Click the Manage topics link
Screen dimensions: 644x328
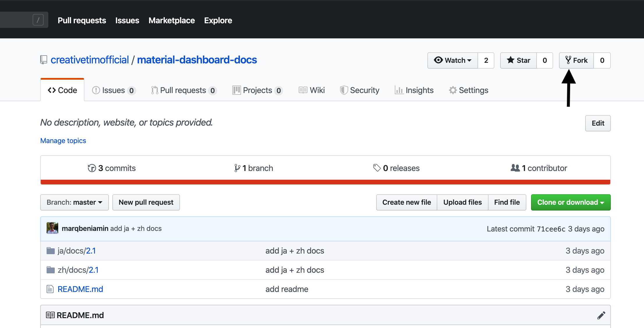tap(63, 141)
